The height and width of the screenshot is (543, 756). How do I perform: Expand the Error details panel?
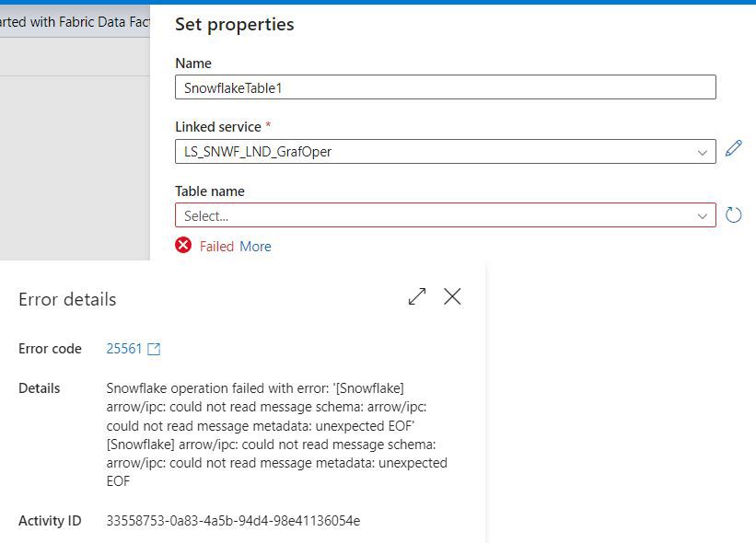click(417, 296)
